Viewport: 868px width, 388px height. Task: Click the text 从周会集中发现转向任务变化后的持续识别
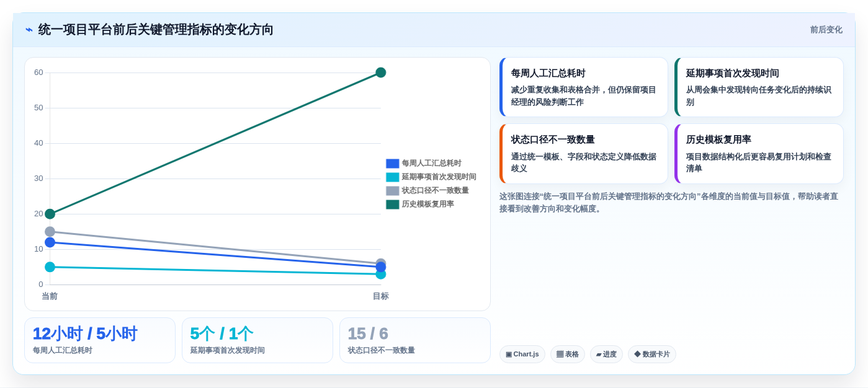tap(759, 96)
